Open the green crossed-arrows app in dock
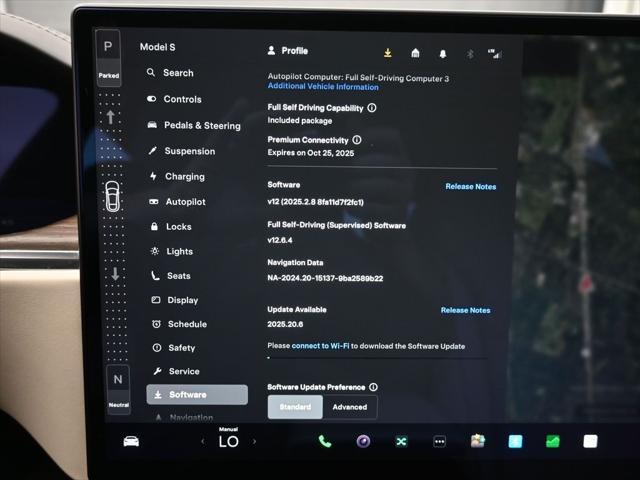This screenshot has height=480, width=640. click(x=401, y=441)
